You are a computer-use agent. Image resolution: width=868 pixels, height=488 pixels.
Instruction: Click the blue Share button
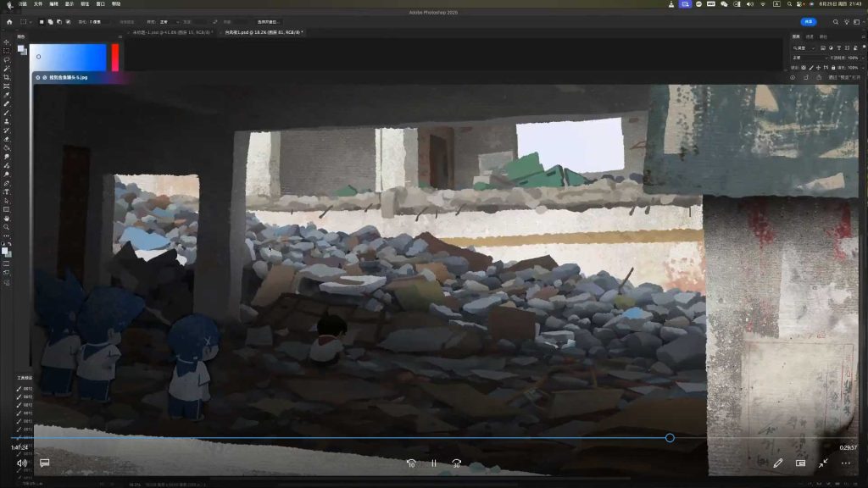[809, 22]
